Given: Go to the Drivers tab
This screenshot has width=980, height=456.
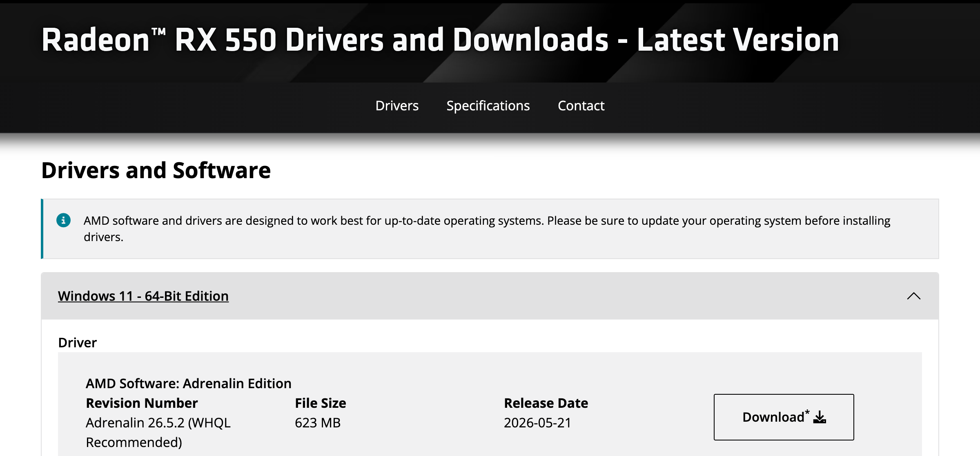Looking at the screenshot, I should pyautogui.click(x=397, y=106).
